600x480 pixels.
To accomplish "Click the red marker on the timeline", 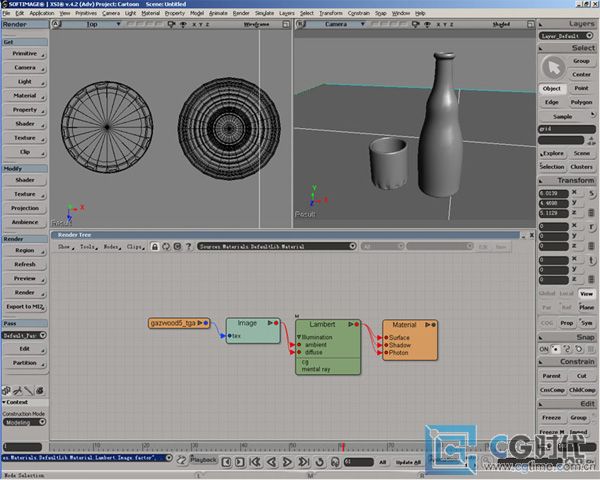I will [x=342, y=447].
